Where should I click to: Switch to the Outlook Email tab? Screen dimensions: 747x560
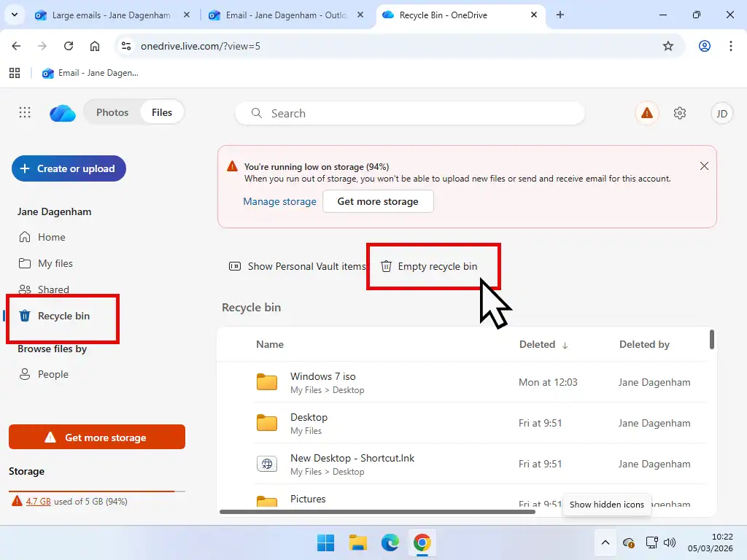coord(277,15)
